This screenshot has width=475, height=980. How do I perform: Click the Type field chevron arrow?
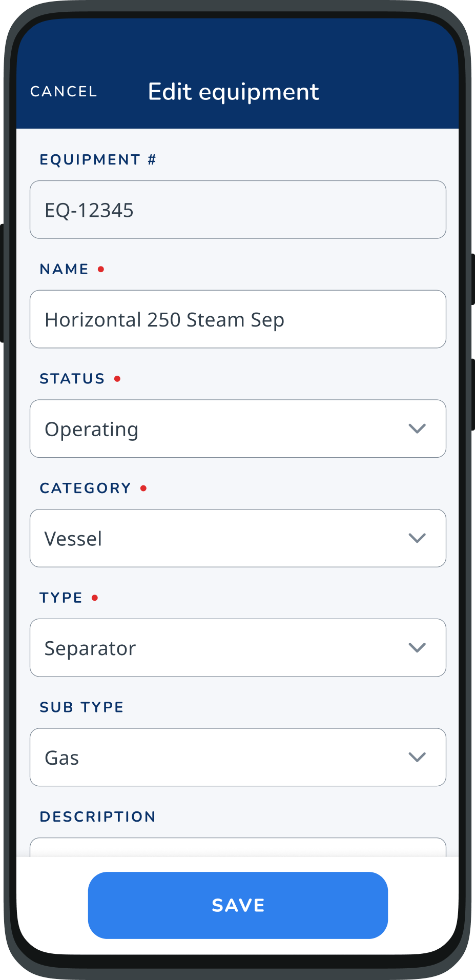tap(418, 647)
